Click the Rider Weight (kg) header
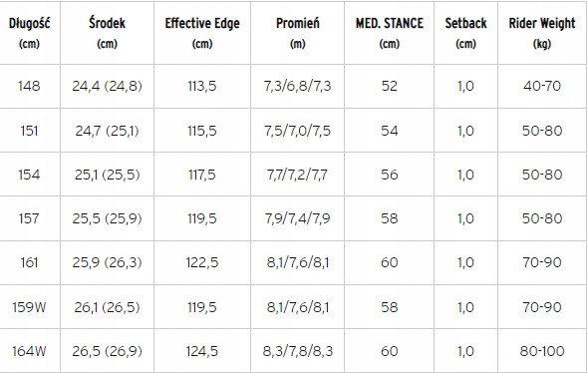 coord(542,33)
